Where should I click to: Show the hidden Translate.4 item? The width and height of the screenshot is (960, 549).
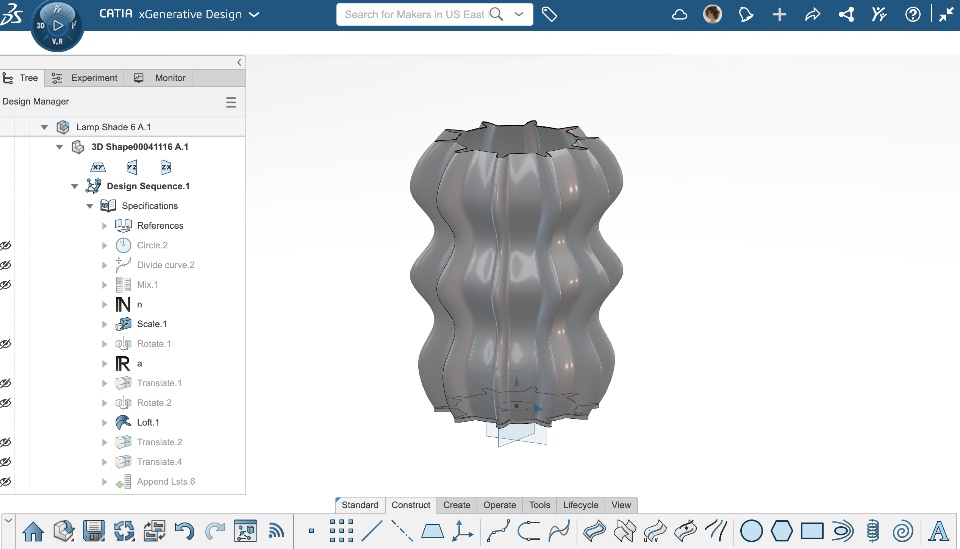pyautogui.click(x=6, y=462)
